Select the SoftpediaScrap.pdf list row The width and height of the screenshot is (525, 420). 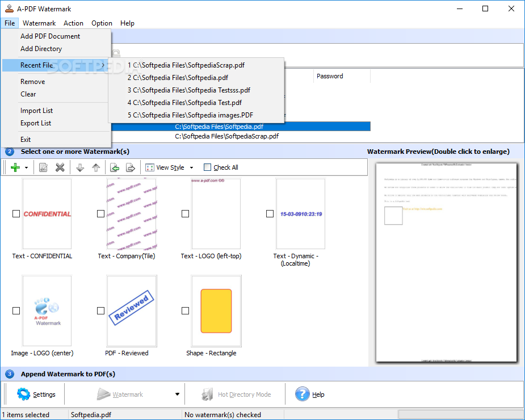(x=241, y=136)
